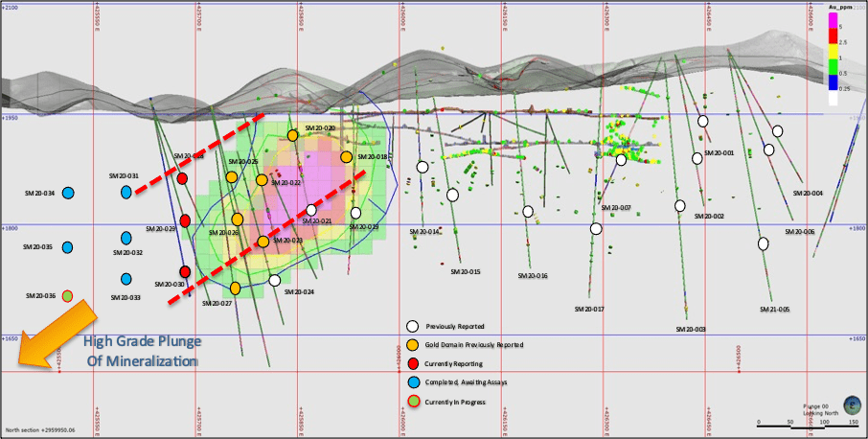868x439 pixels.
Task: Select the orange SM20-020 marker near the surface
Action: click(x=293, y=136)
